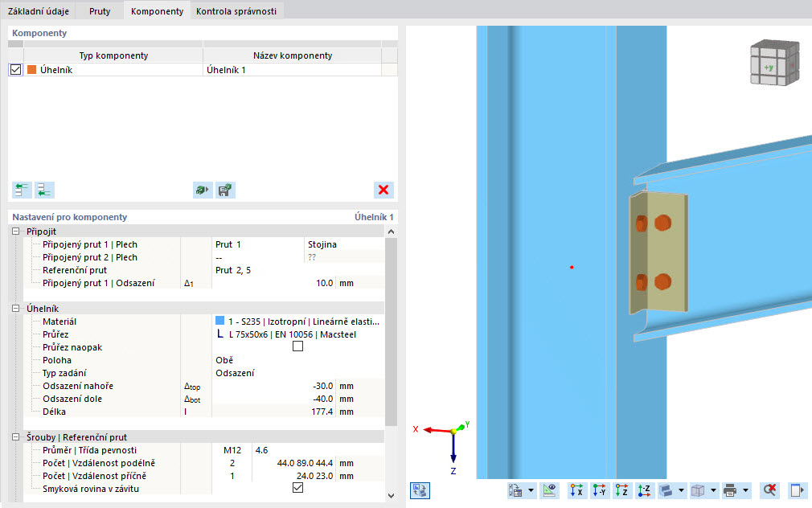The height and width of the screenshot is (508, 812).
Task: Toggle dimension visibility ruler-eye icon
Action: (549, 490)
